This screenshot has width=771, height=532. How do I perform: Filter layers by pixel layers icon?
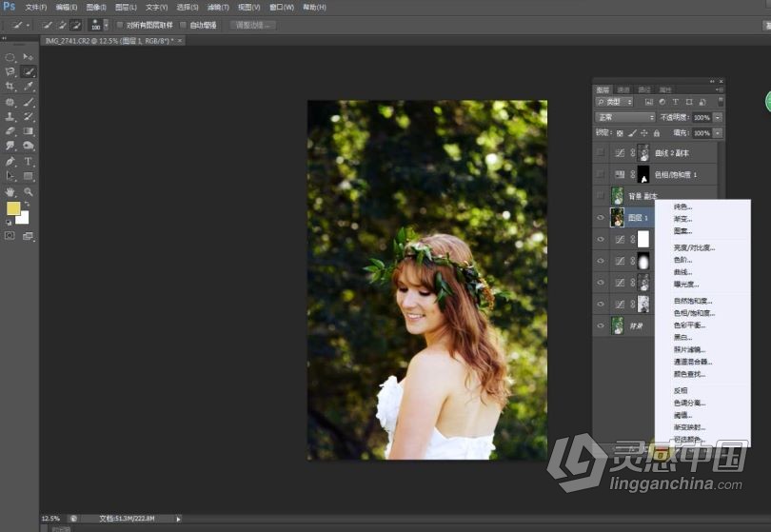649,102
